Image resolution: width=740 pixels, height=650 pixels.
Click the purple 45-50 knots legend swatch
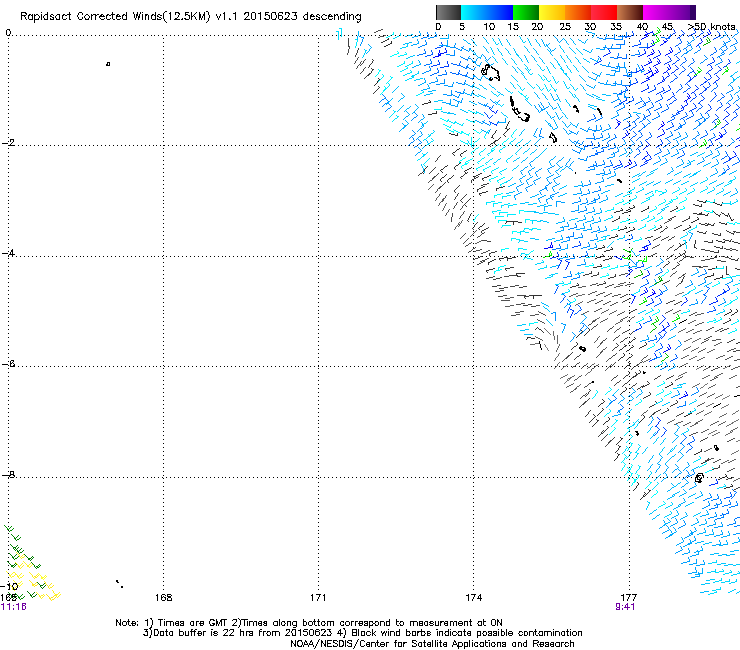(682, 12)
